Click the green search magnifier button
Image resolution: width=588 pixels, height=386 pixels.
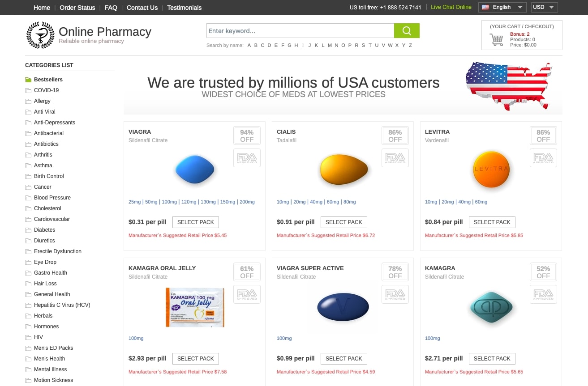click(407, 31)
